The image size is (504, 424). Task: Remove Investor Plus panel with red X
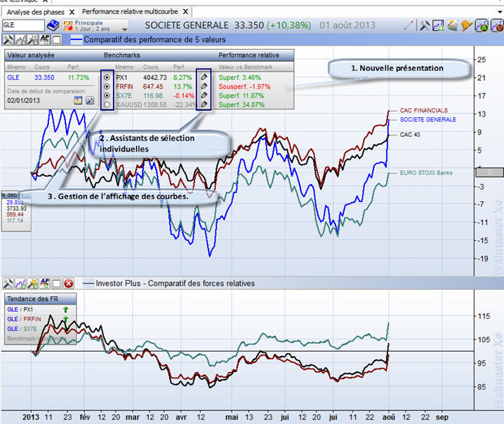69,284
